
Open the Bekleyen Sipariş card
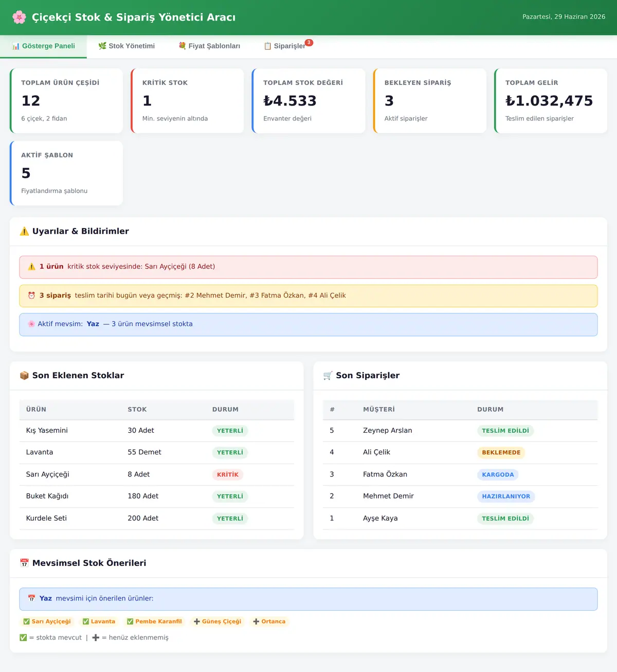click(430, 101)
